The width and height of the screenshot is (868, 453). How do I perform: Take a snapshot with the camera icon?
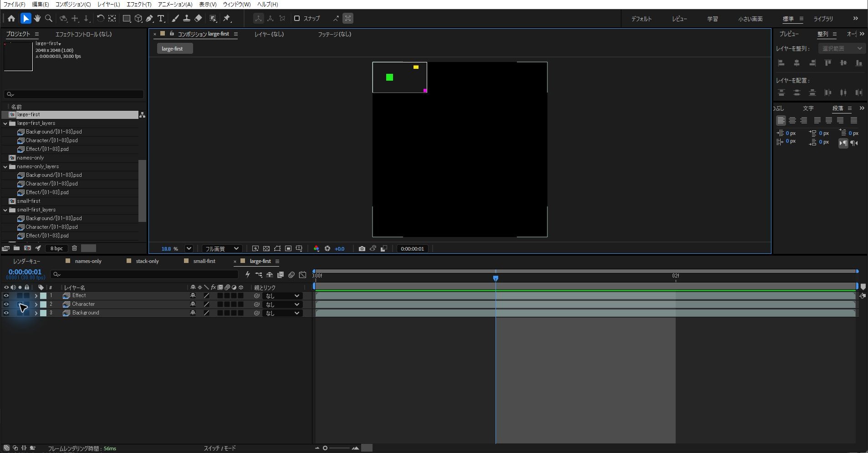pyautogui.click(x=362, y=248)
